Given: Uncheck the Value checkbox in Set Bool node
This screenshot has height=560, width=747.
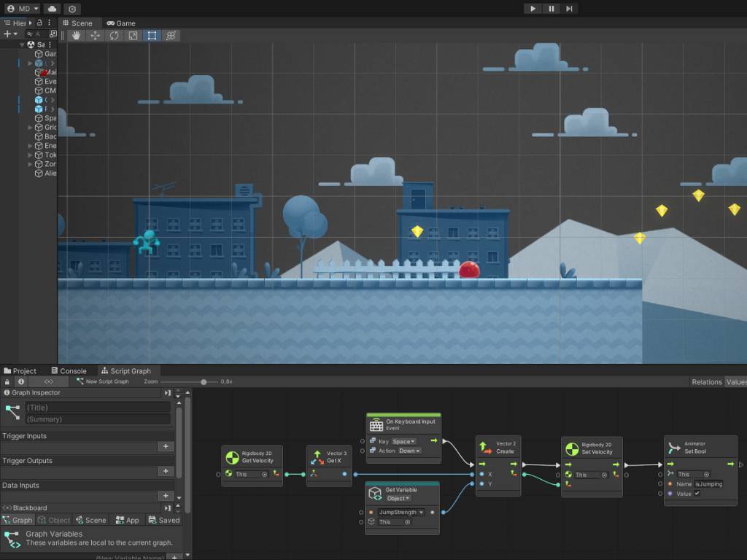Looking at the screenshot, I should click(x=697, y=494).
